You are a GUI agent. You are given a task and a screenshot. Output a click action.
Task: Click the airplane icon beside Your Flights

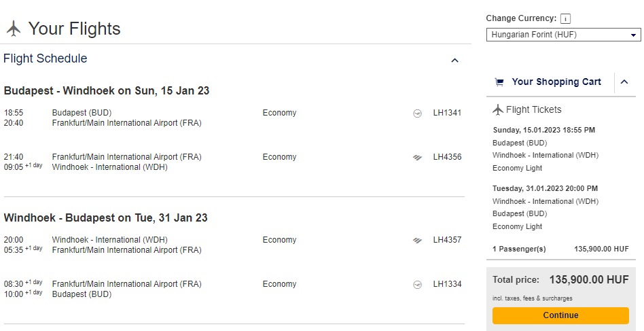point(14,29)
